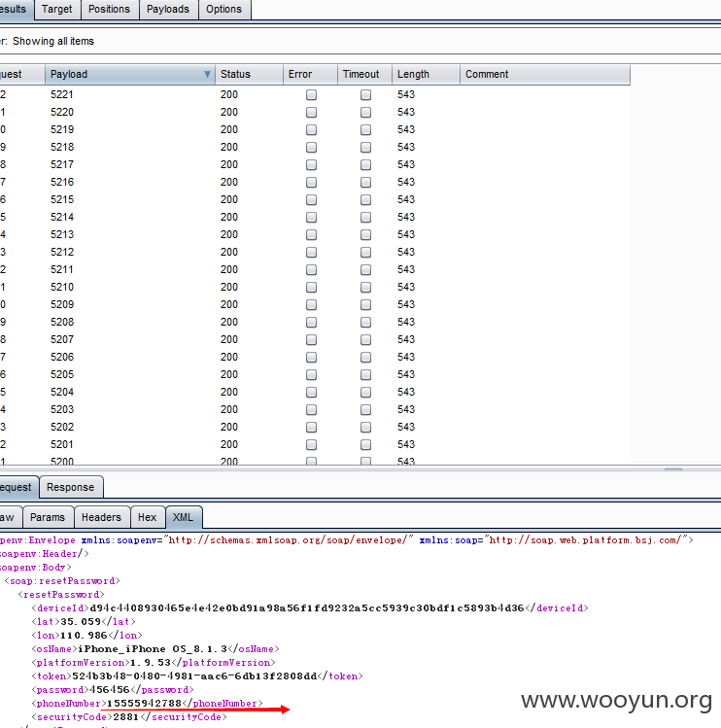
Task: Sort by the Payload column header
Action: pos(130,74)
